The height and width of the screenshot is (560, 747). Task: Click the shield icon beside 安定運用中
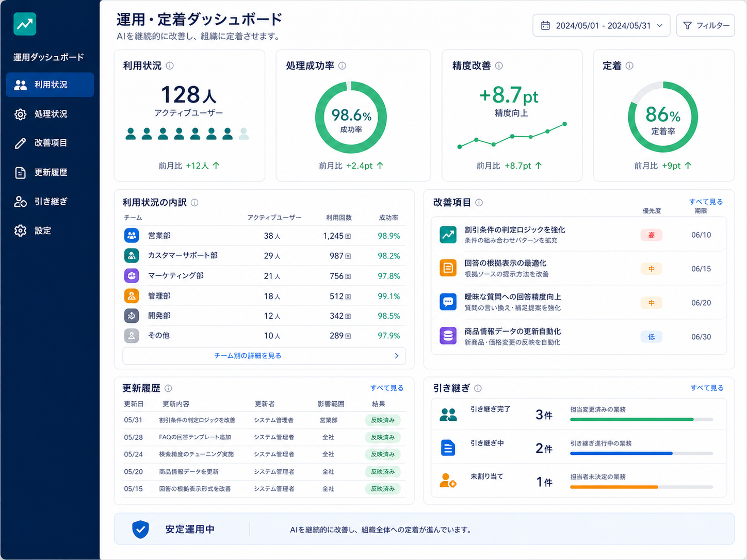tap(140, 529)
